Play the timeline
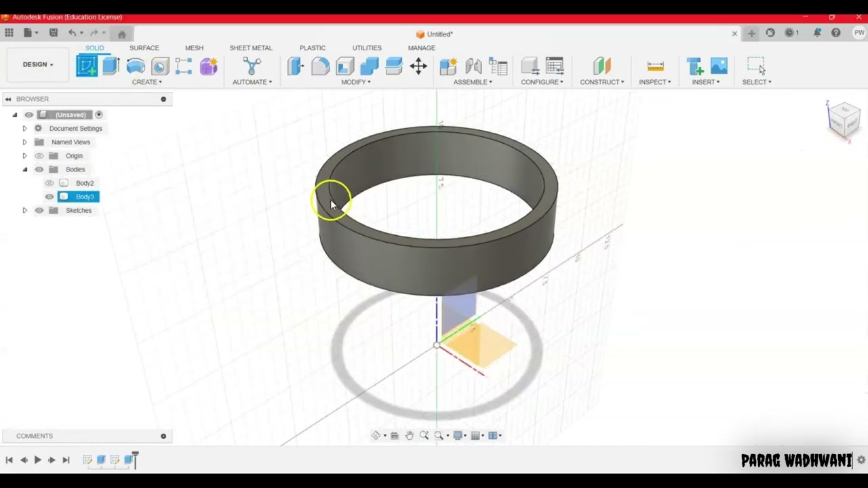The width and height of the screenshot is (868, 488). tap(37, 460)
